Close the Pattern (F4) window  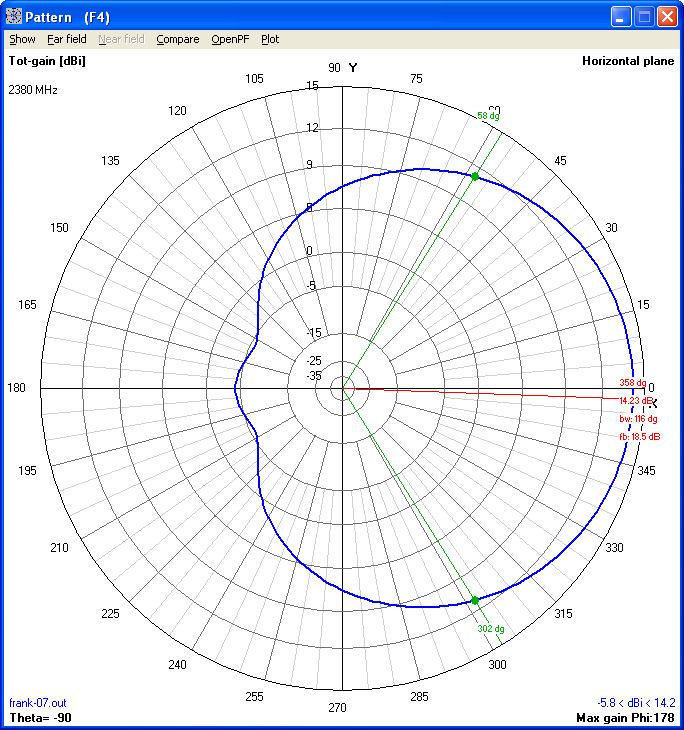coord(668,16)
